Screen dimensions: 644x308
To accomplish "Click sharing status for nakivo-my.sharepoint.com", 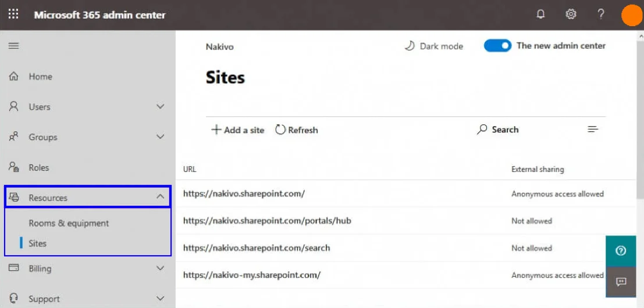I will [x=557, y=275].
